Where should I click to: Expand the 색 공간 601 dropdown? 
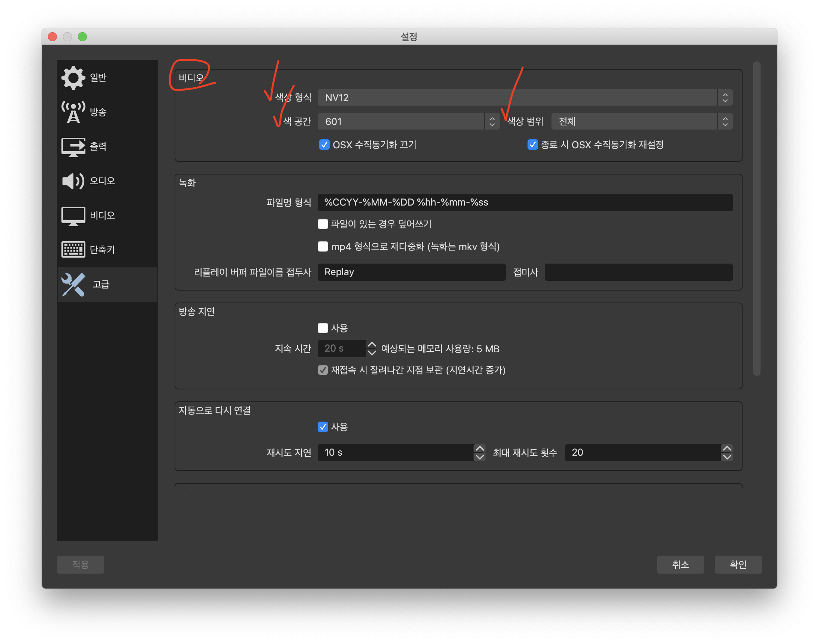coord(408,121)
